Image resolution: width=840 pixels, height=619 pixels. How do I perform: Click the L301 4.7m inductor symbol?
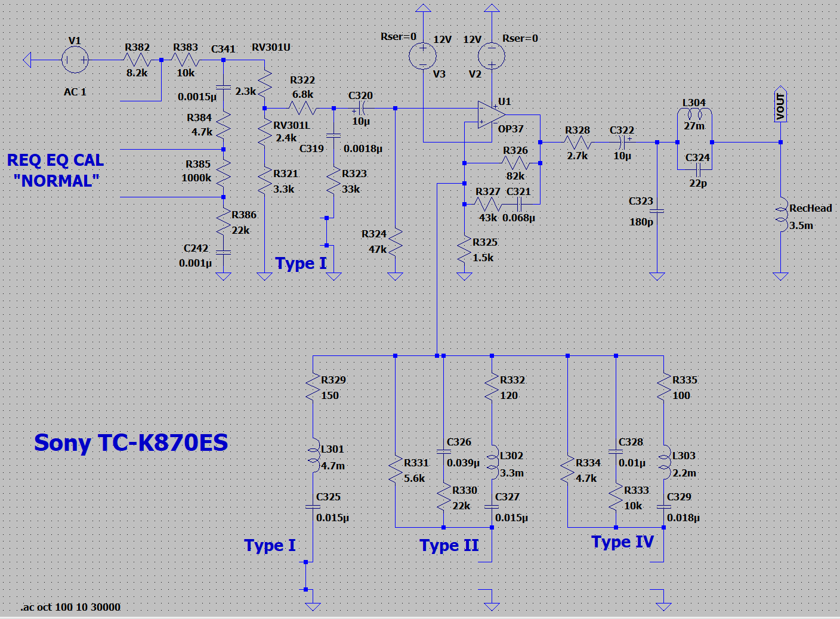[x=313, y=456]
